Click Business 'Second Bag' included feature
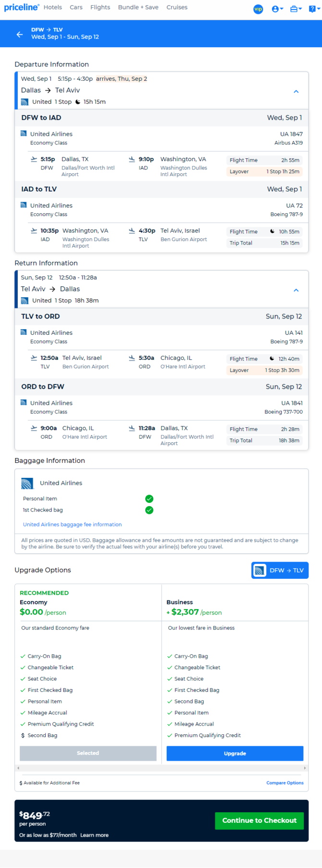Image resolution: width=322 pixels, height=868 pixels. pyautogui.click(x=186, y=702)
